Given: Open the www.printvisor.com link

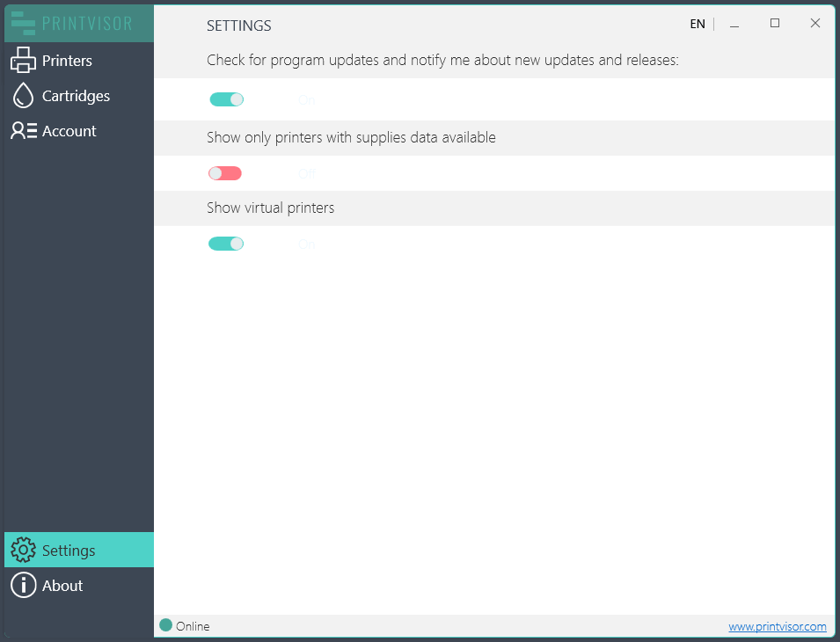Looking at the screenshot, I should tap(777, 626).
